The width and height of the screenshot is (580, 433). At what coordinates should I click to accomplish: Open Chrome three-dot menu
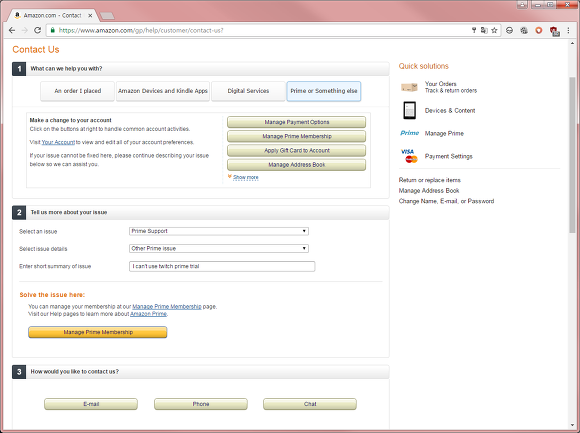569,30
